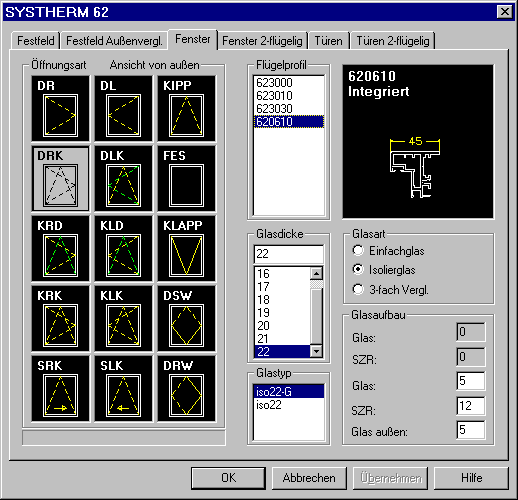Click the Glasdicke list scroll-up arrow
Viewport: 518px width, 500px height.
pyautogui.click(x=316, y=273)
